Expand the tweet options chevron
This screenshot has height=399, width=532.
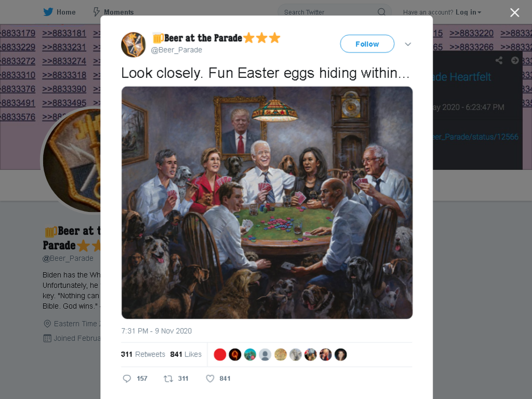(x=408, y=44)
